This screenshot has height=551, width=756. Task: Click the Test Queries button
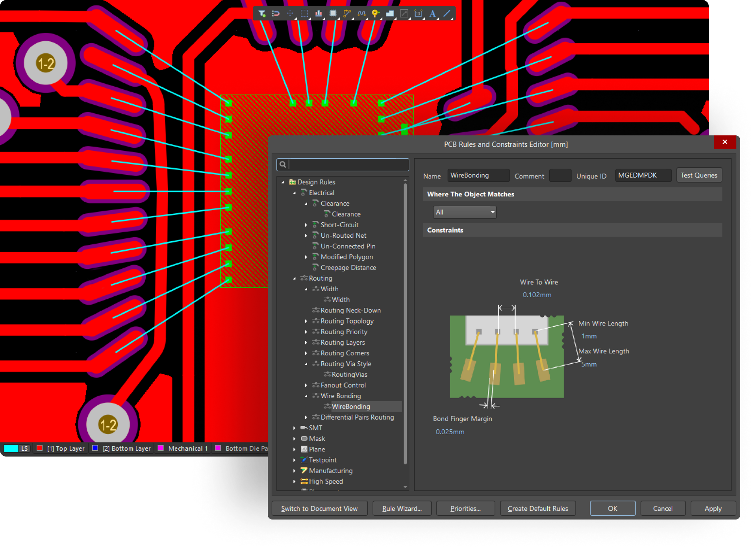click(699, 175)
